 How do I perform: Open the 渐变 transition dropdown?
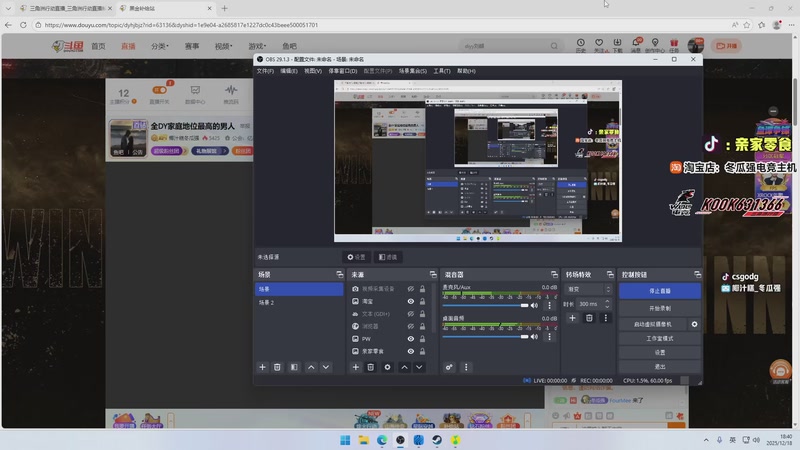[x=588, y=289]
